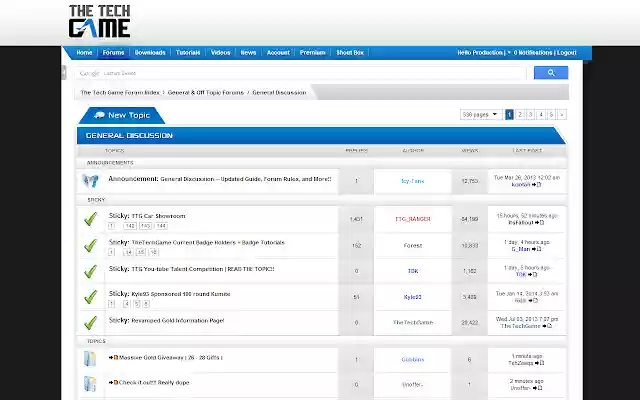The image size is (640, 400).
Task: Click the Logout link
Action: (x=567, y=53)
